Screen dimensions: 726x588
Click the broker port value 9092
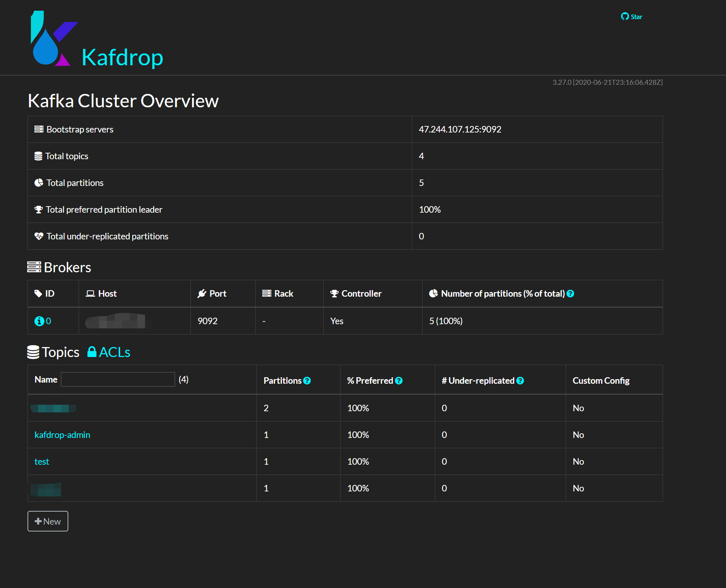208,321
